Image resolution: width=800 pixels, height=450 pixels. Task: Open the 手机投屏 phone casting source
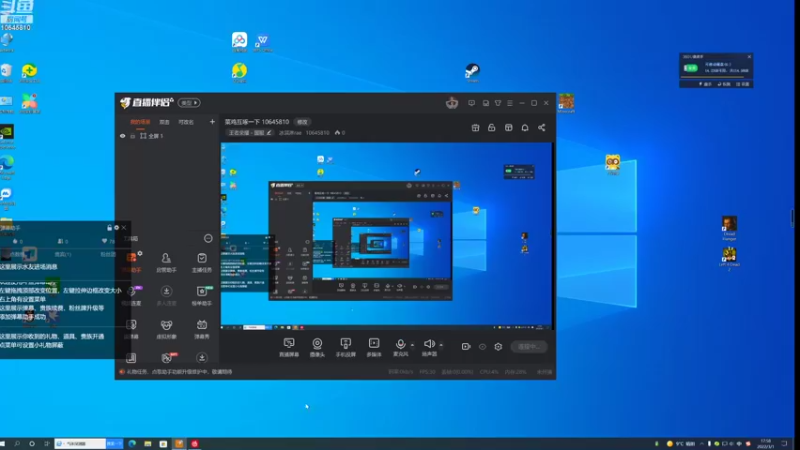pos(345,347)
